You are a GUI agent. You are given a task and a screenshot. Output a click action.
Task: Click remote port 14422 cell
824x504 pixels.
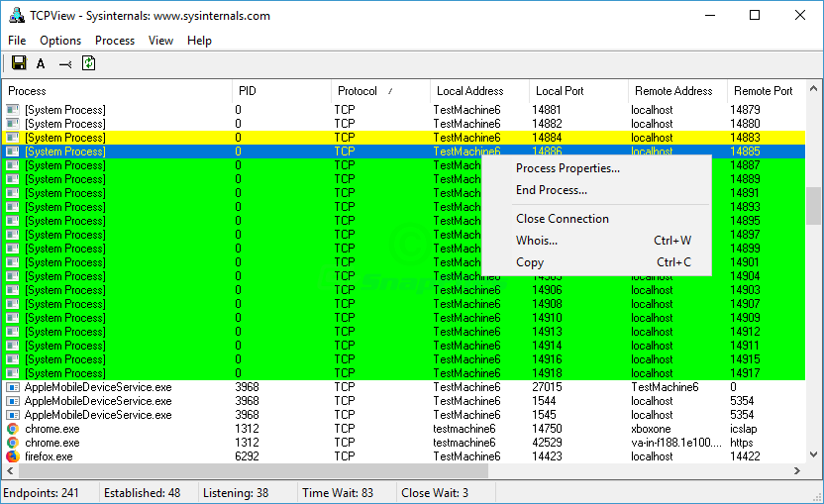(x=745, y=456)
